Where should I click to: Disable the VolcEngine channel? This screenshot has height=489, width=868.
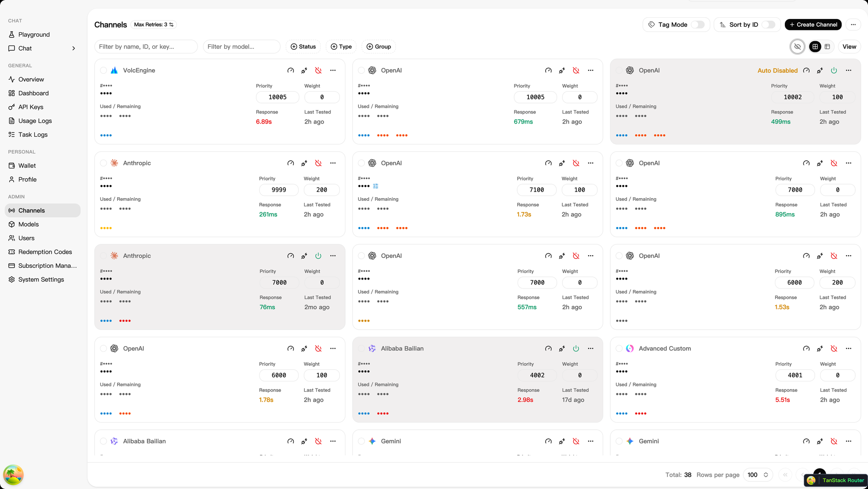[318, 71]
